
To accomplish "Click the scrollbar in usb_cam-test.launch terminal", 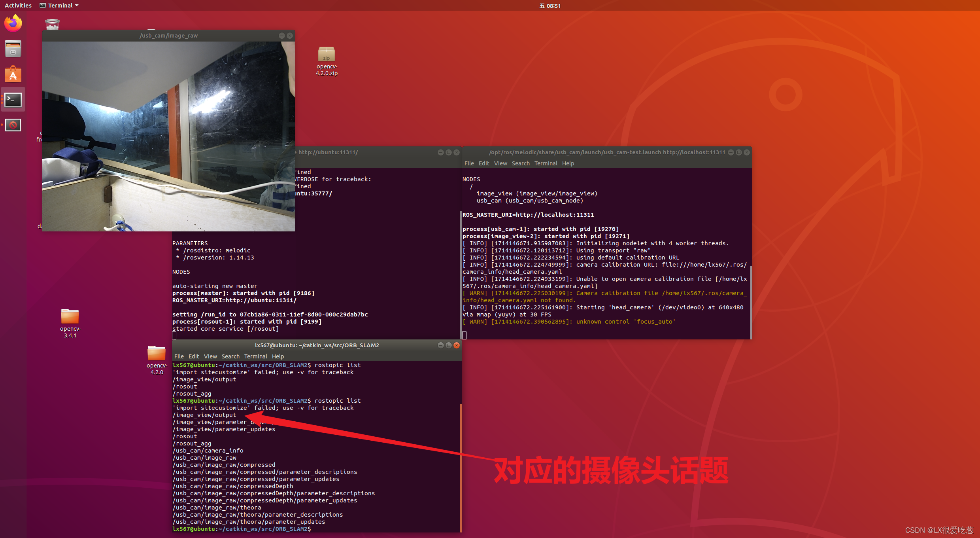I will (751, 302).
